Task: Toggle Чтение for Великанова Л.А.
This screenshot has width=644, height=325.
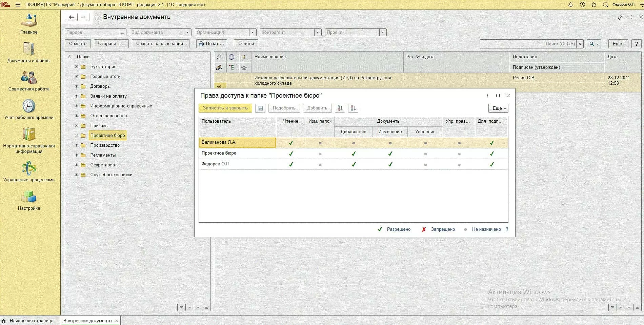Action: pyautogui.click(x=291, y=143)
